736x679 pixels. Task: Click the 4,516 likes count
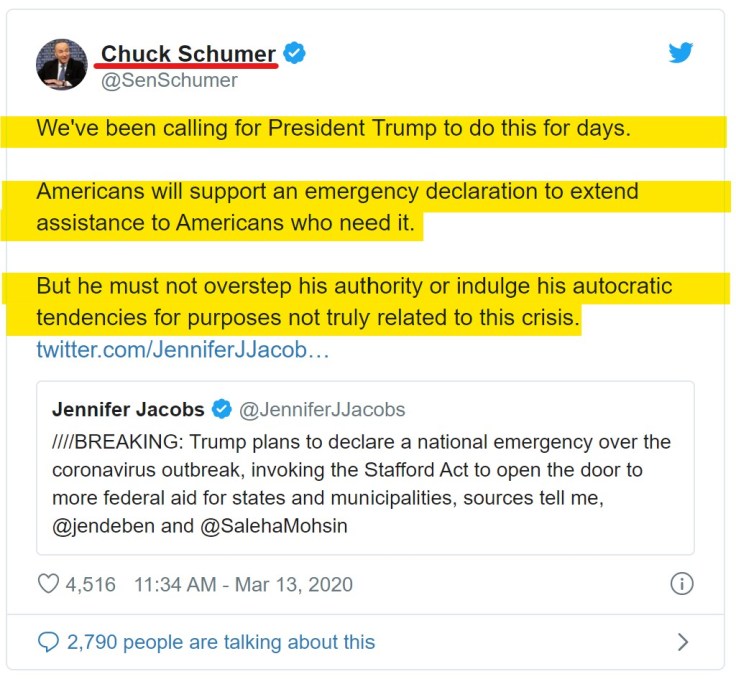pyautogui.click(x=93, y=584)
